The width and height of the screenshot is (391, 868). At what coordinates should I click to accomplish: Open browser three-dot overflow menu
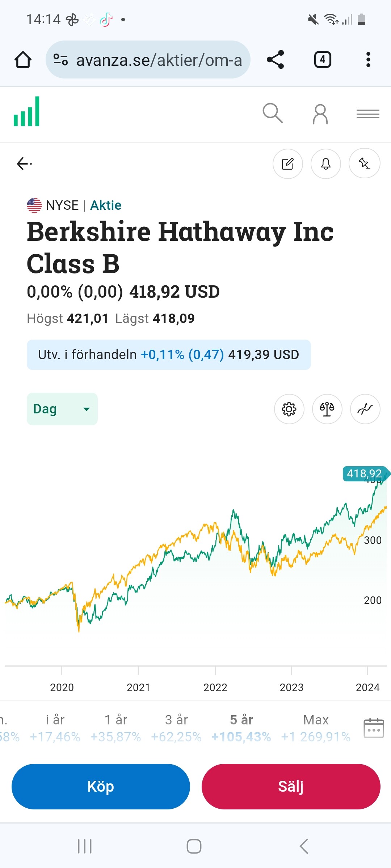[368, 60]
